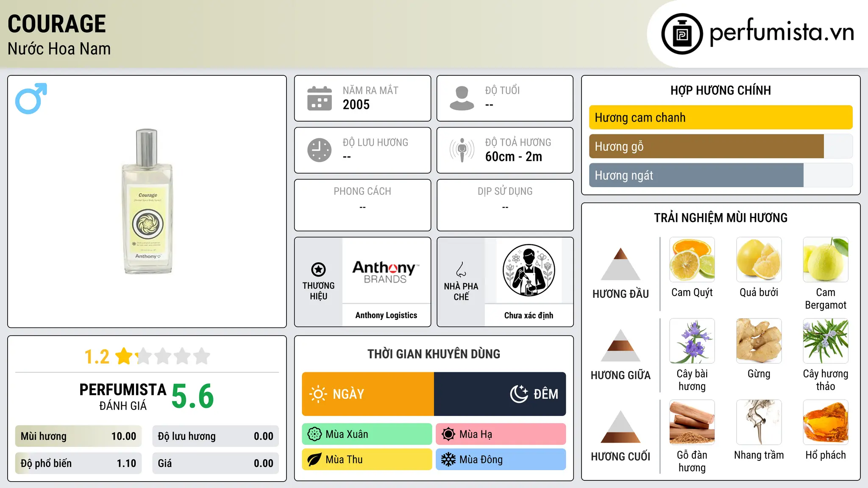Click the green 5.6 Perfumista rating
Viewport: 868px width, 488px height.
pos(193,396)
